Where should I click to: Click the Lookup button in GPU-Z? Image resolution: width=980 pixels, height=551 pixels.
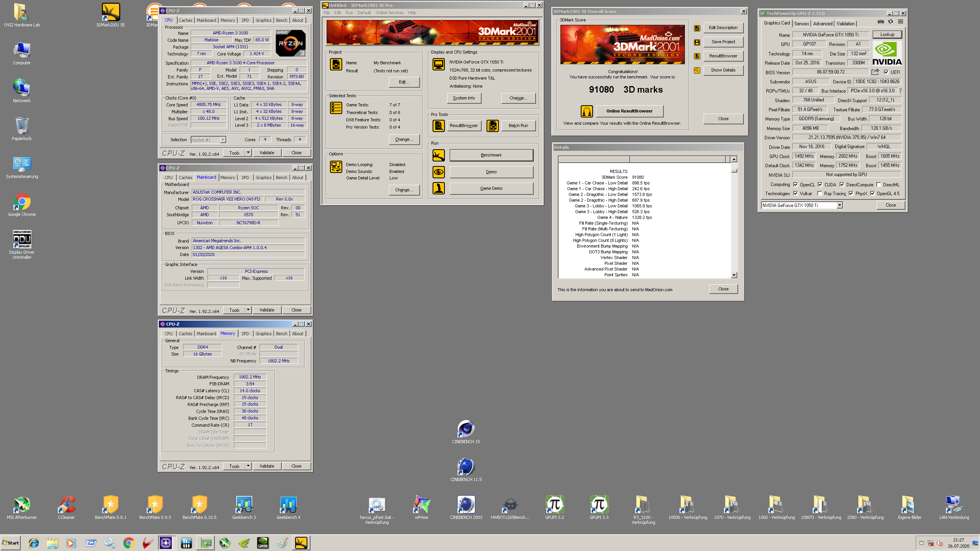pos(887,34)
